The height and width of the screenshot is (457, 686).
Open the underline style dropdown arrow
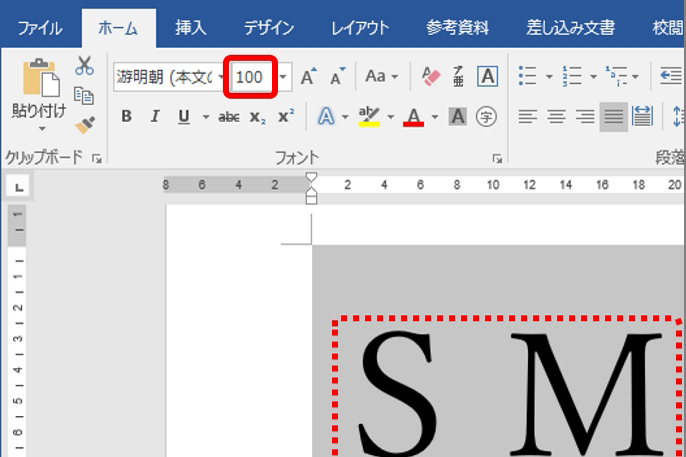205,117
